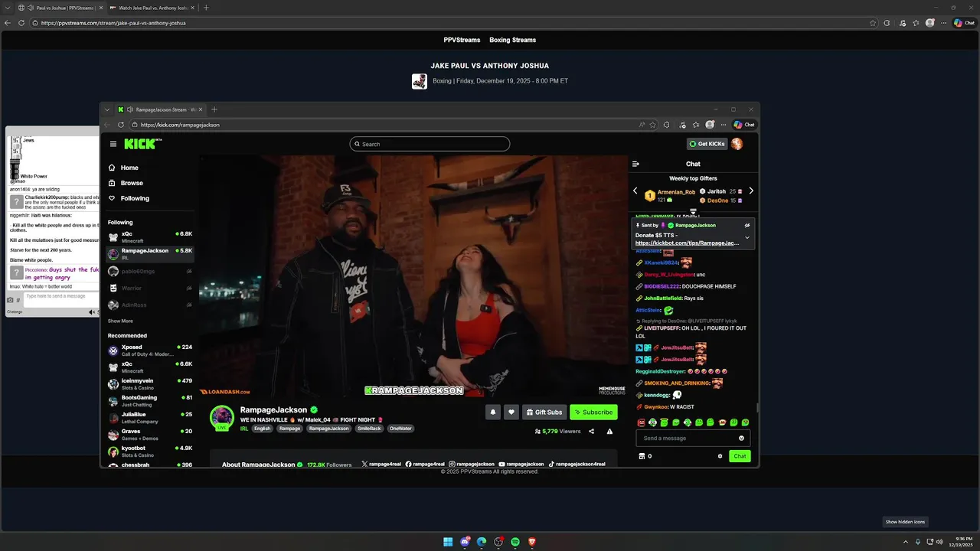Open rampagejackson Instagram link
980x551 pixels.
[x=472, y=464]
